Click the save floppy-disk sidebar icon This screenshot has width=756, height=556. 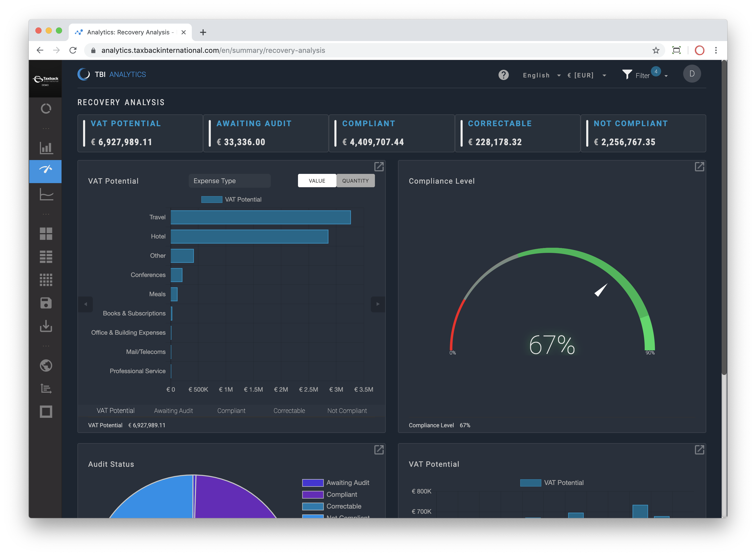click(x=46, y=303)
